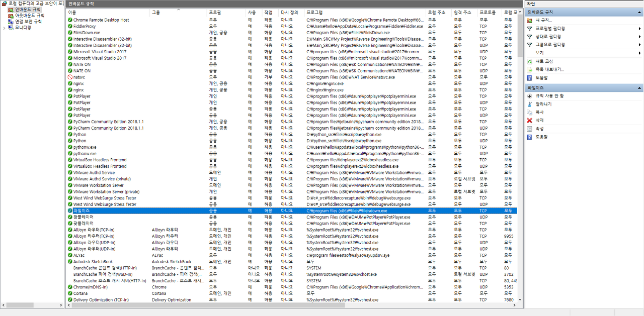The height and width of the screenshot is (316, 644).
Task: Click green check icon beside Autodesk SketchBook
Action: (x=70, y=262)
